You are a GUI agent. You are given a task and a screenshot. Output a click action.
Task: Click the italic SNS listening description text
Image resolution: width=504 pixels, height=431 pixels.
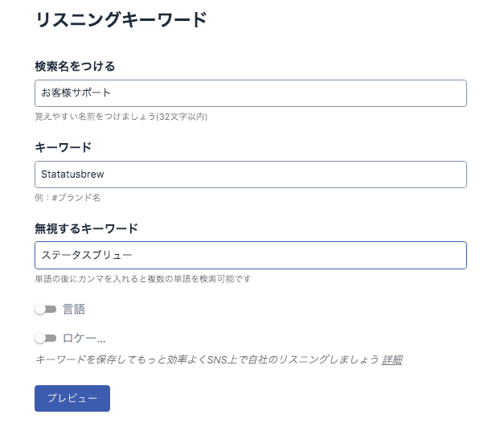pos(207,359)
